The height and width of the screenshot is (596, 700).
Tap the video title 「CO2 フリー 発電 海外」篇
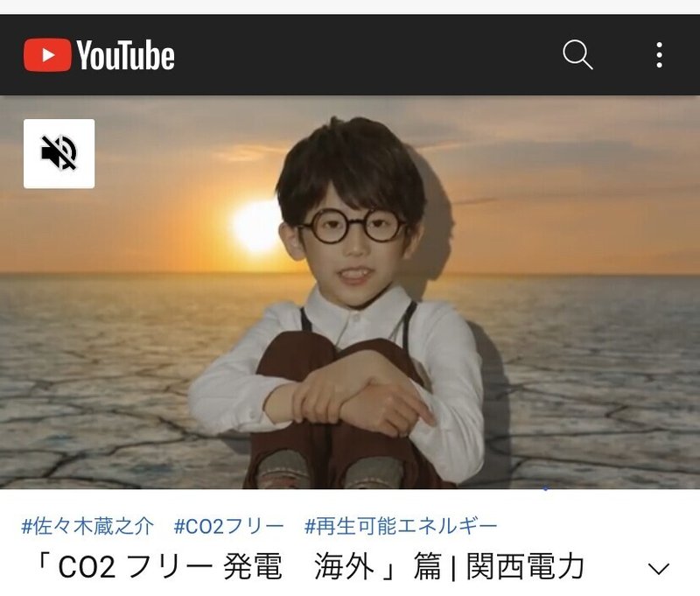tap(239, 567)
